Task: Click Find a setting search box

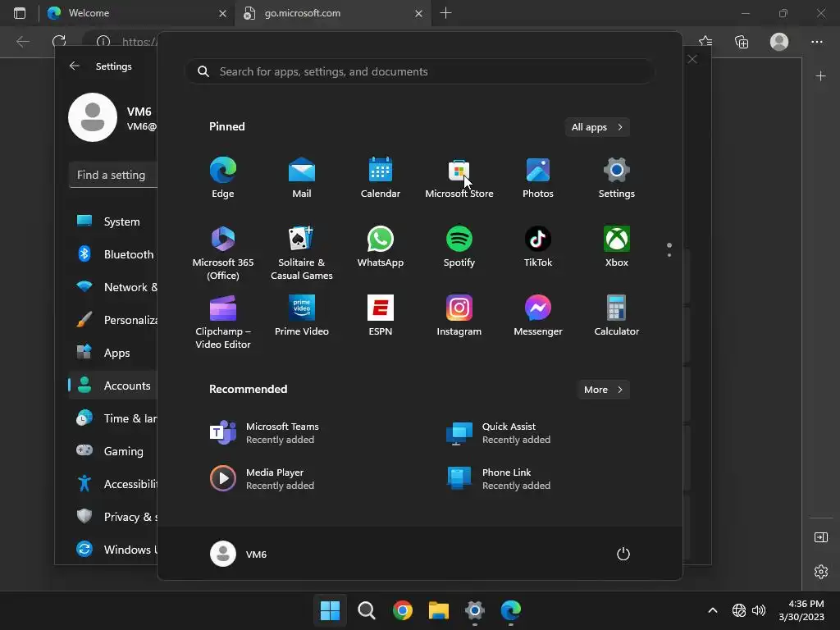Action: (x=113, y=175)
